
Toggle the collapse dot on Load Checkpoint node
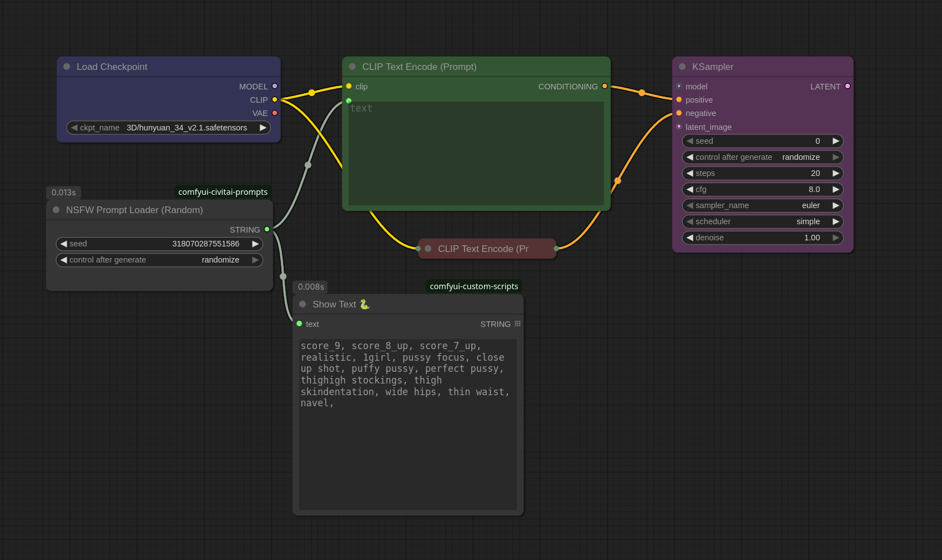click(x=67, y=67)
